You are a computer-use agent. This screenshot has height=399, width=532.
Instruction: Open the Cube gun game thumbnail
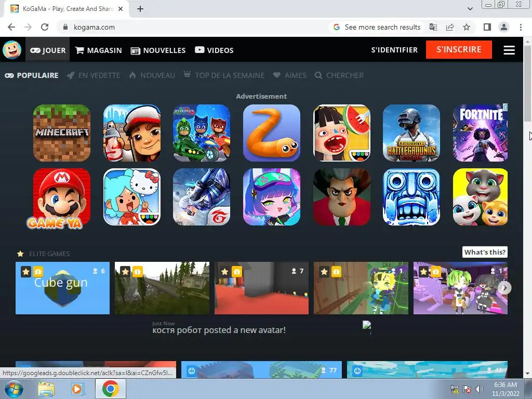[x=62, y=288]
